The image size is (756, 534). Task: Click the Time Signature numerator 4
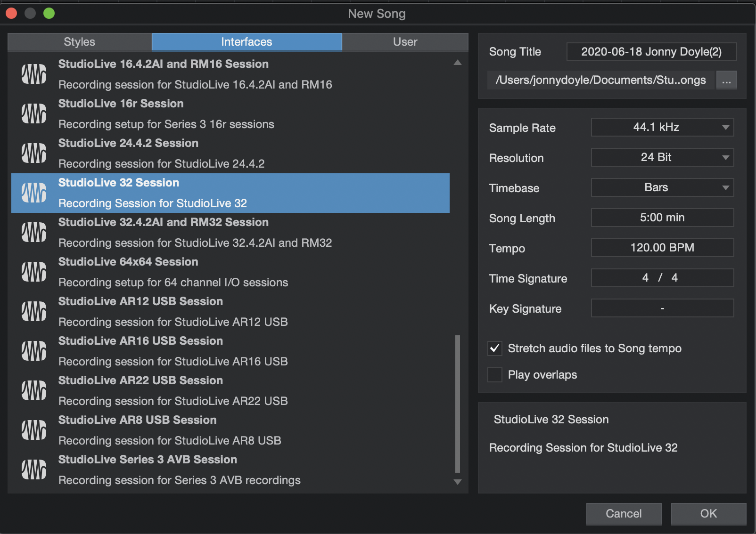[645, 278]
